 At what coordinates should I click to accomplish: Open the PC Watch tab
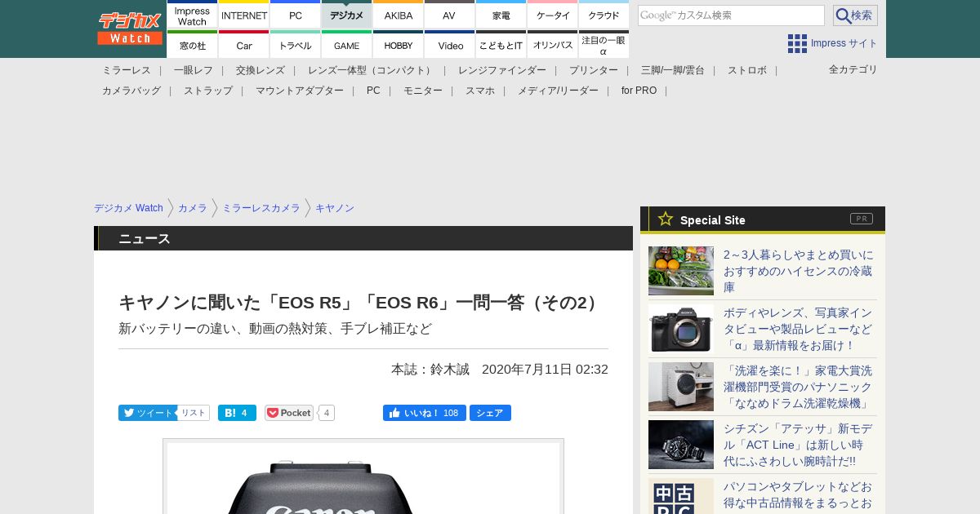(296, 15)
